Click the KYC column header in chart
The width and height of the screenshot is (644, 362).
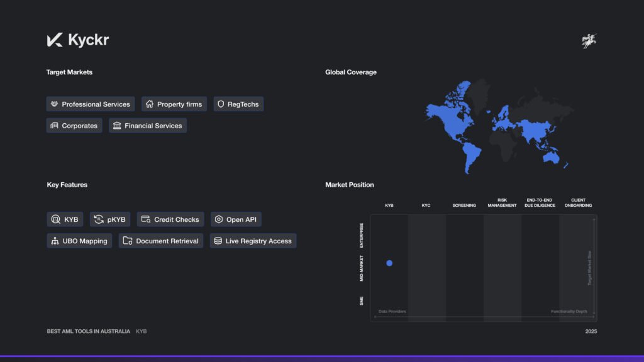pos(426,206)
